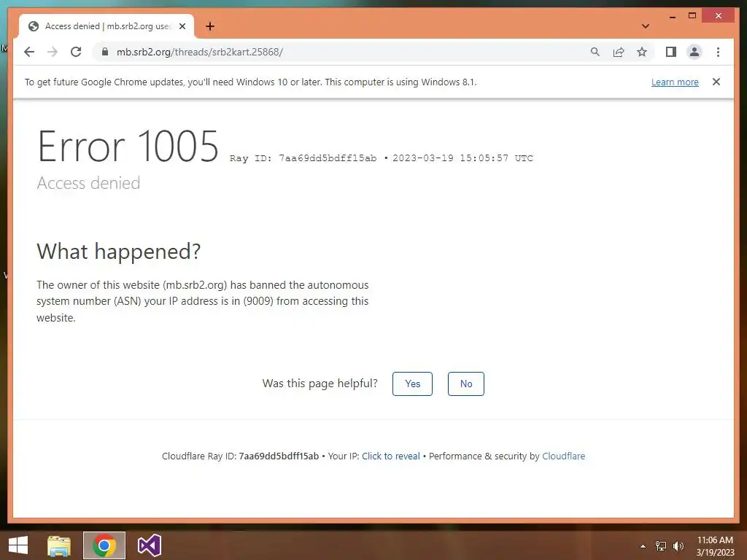The width and height of the screenshot is (747, 560).
Task: Minimize the Chrome window
Action: coord(672,16)
